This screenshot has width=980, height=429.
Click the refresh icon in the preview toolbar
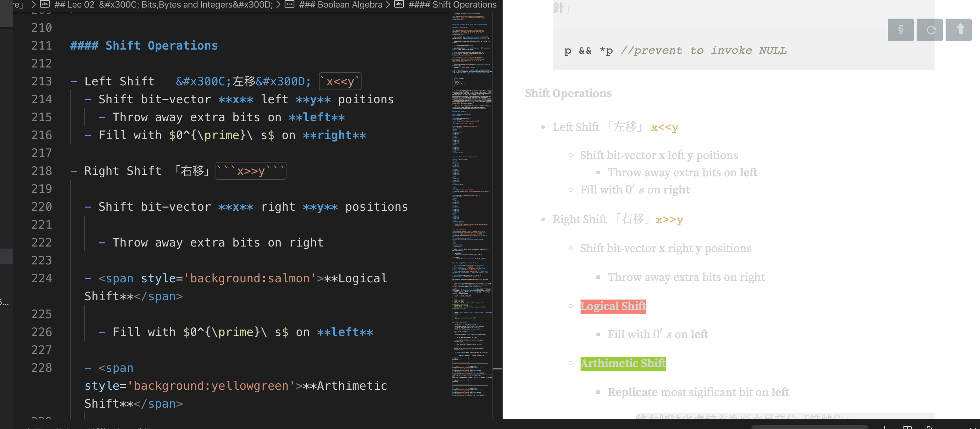pyautogui.click(x=929, y=30)
